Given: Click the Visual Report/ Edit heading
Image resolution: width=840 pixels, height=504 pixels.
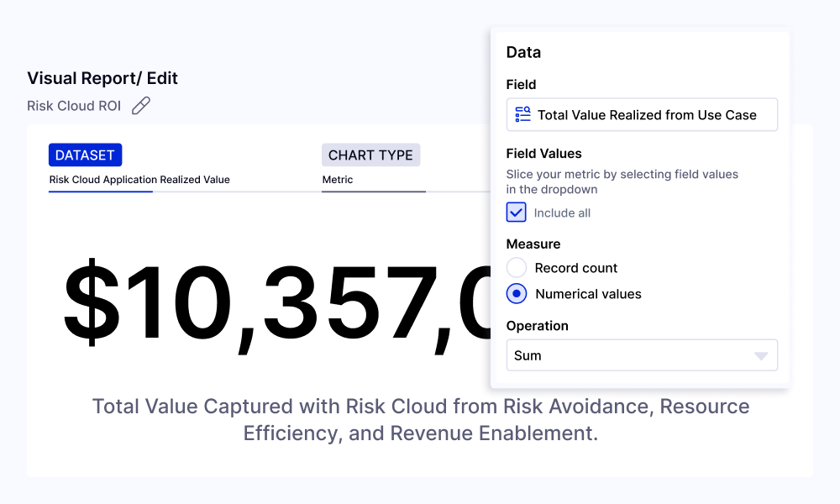Looking at the screenshot, I should point(102,78).
